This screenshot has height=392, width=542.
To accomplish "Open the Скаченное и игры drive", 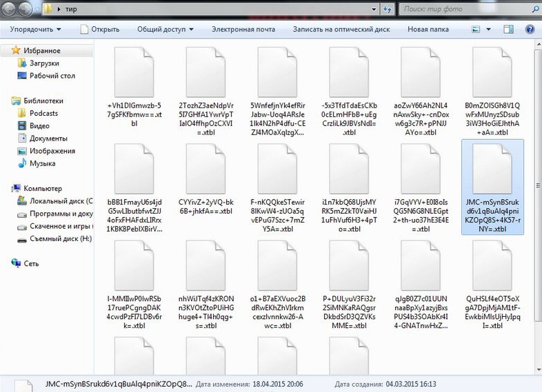I will tap(61, 226).
